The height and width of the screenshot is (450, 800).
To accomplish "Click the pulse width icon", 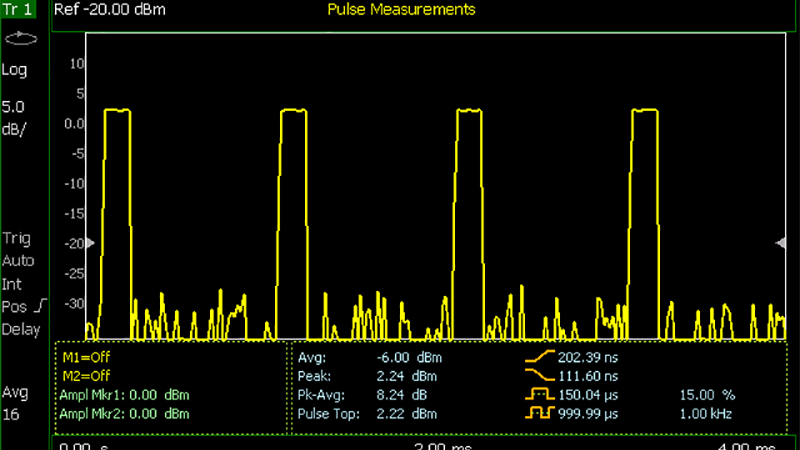I will tap(540, 394).
